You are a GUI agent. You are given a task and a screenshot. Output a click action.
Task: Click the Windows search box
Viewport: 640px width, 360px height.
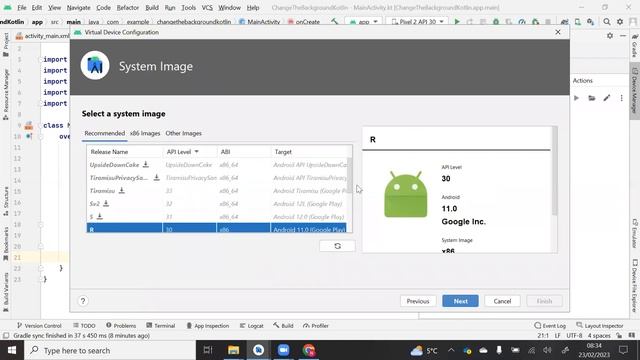(x=110, y=350)
